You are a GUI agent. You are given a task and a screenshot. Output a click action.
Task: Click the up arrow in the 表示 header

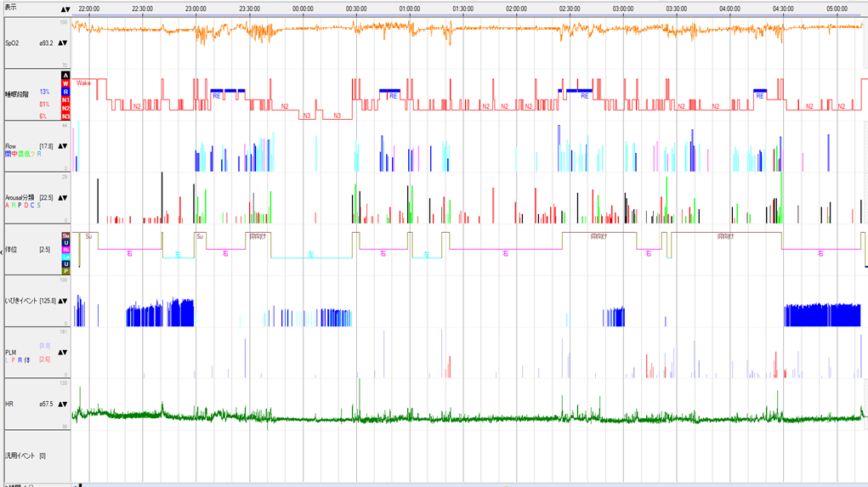[x=63, y=8]
